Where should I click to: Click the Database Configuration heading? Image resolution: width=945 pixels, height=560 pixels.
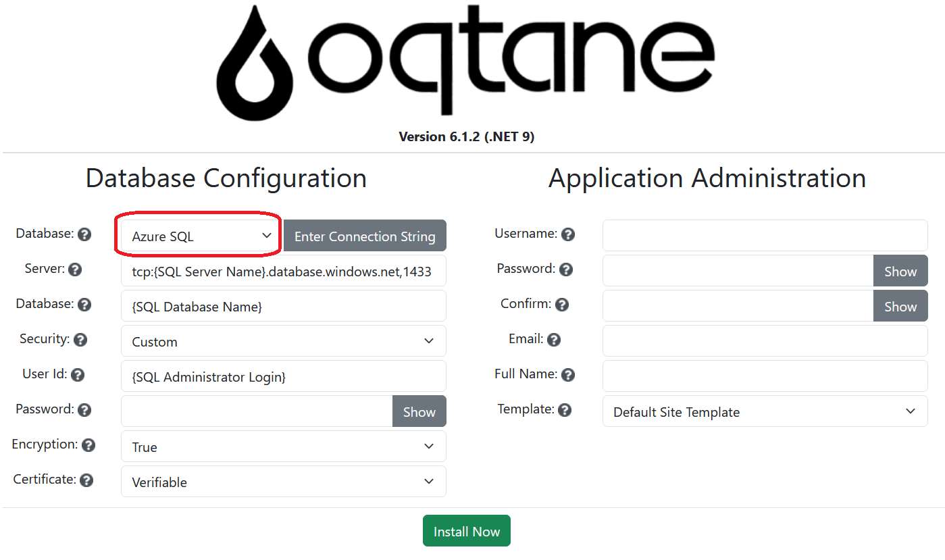click(226, 178)
